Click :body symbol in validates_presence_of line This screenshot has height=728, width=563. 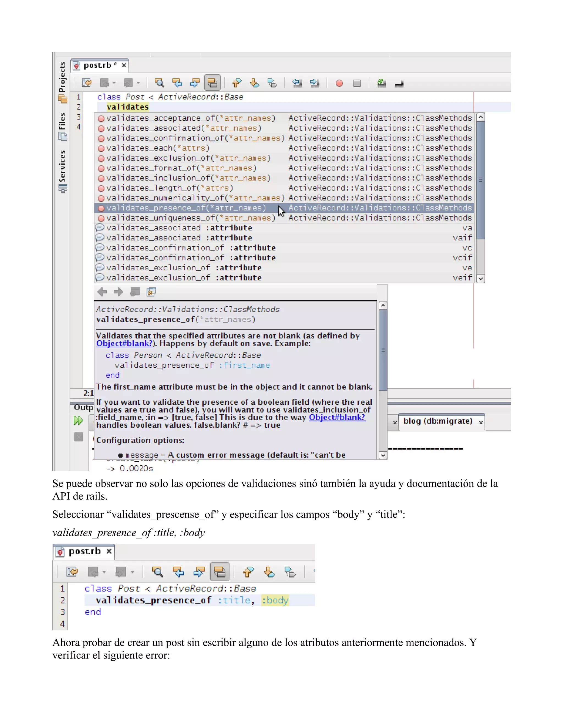[275, 600]
